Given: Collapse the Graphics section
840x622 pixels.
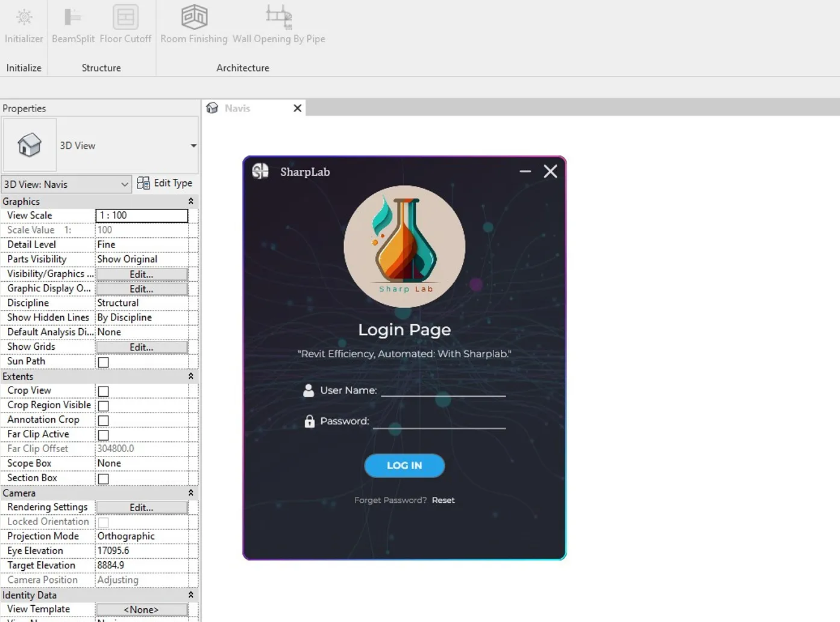Looking at the screenshot, I should pos(191,201).
